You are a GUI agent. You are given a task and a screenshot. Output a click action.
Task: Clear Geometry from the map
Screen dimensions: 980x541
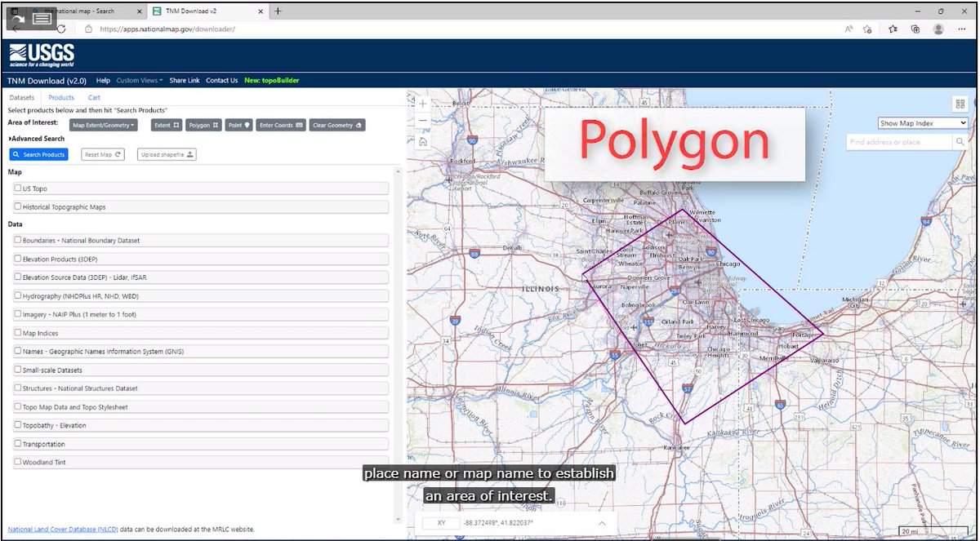[x=336, y=125]
